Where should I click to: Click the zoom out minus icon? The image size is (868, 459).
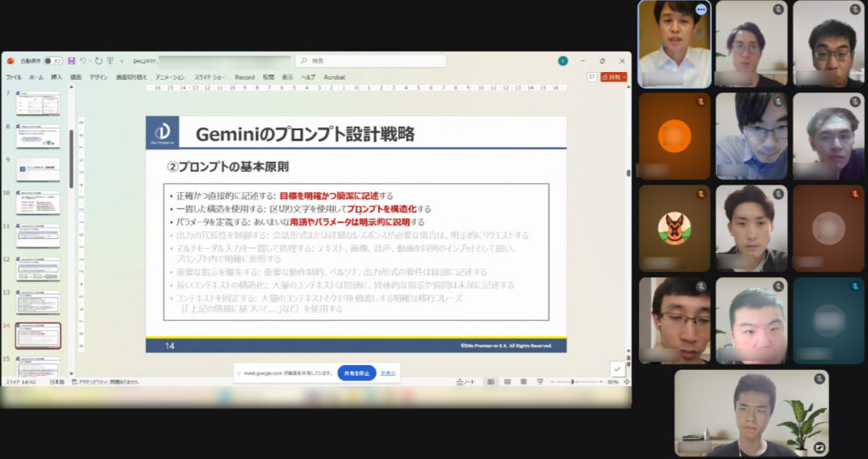point(553,382)
